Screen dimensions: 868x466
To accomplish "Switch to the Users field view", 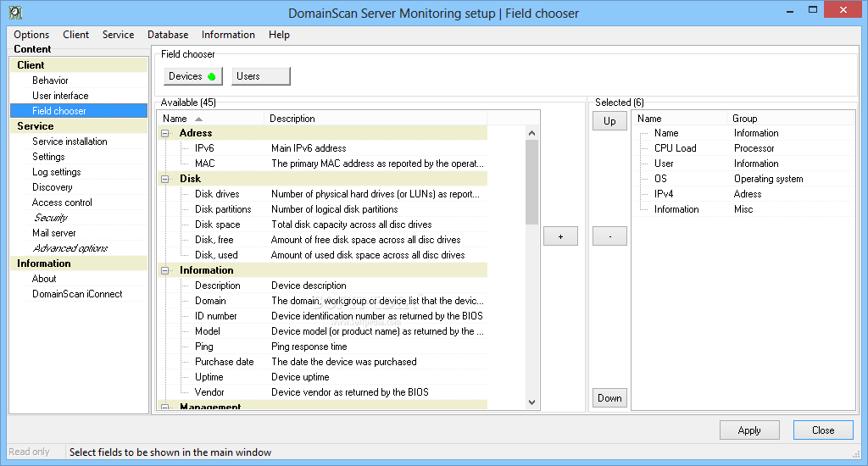I will pyautogui.click(x=261, y=76).
